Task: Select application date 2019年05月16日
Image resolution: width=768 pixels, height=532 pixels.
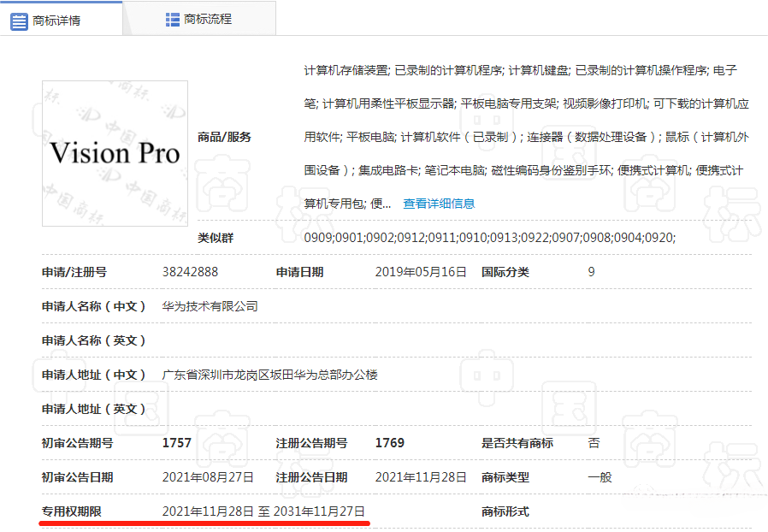Action: (x=421, y=272)
